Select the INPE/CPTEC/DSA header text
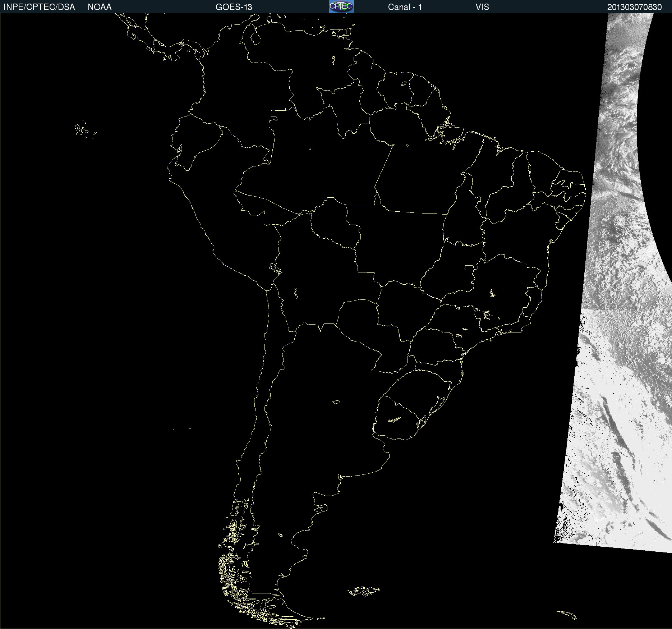672x629 pixels. tap(39, 7)
